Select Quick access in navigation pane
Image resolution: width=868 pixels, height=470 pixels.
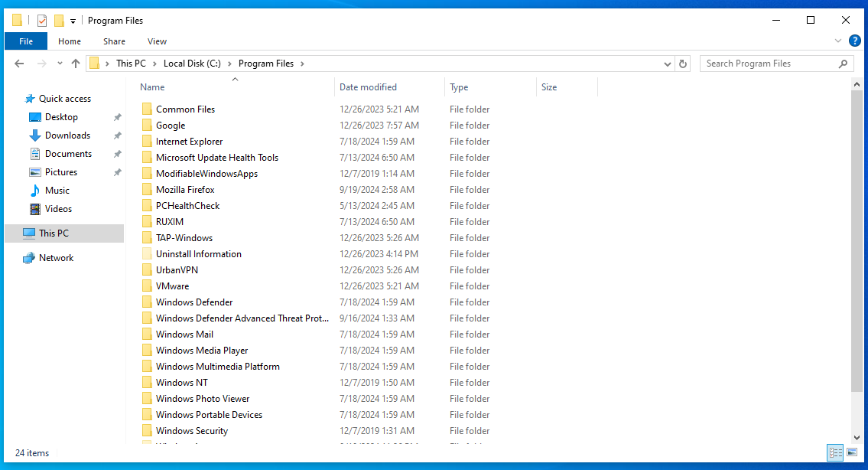(65, 99)
